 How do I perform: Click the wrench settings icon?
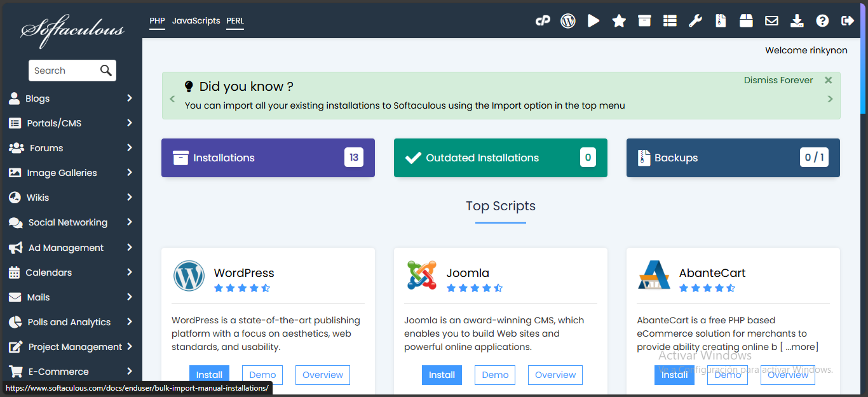click(x=695, y=21)
